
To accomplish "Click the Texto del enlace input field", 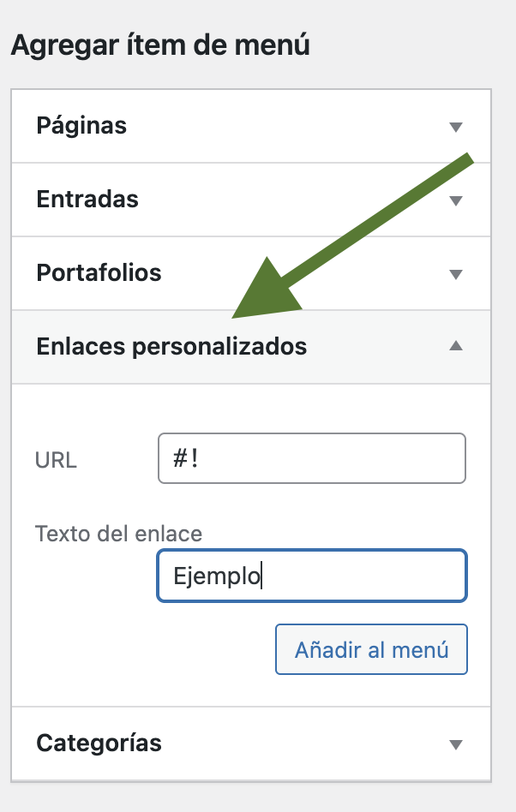I will (x=311, y=576).
